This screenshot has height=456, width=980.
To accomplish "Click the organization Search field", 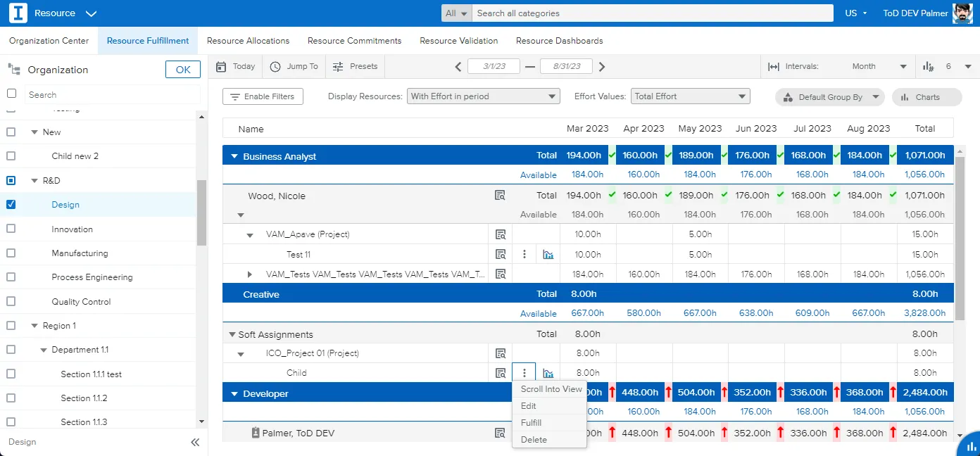I will coord(113,94).
